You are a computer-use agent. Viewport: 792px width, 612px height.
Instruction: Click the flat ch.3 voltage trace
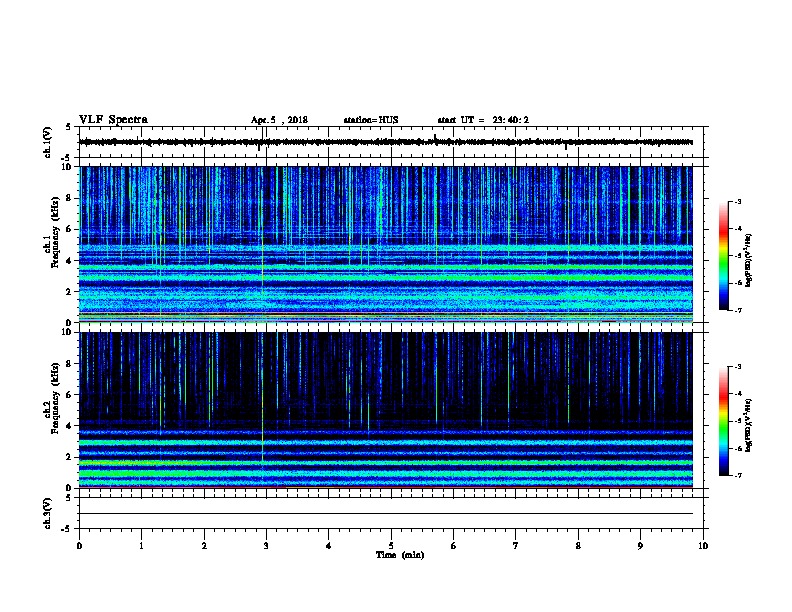click(386, 514)
